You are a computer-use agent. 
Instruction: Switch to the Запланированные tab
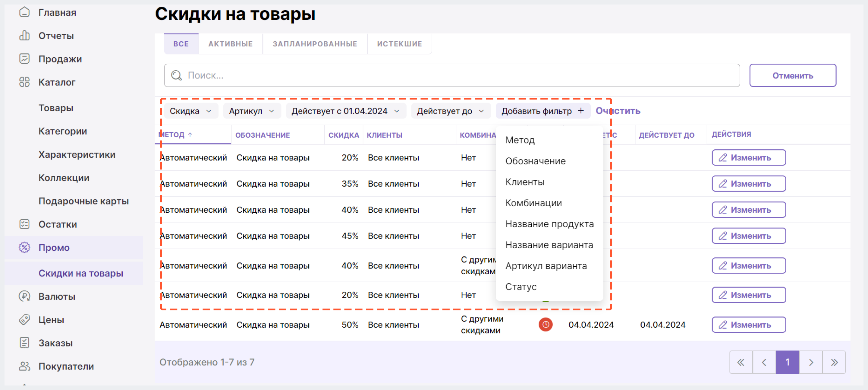click(315, 44)
